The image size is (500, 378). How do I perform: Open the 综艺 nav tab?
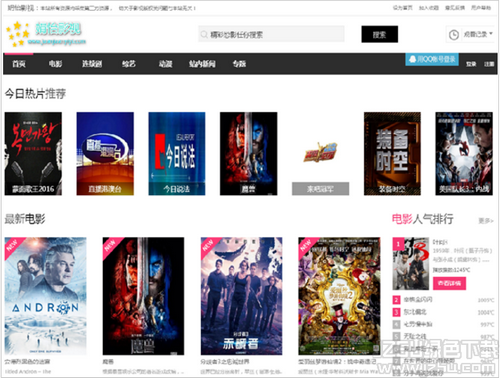pos(129,64)
